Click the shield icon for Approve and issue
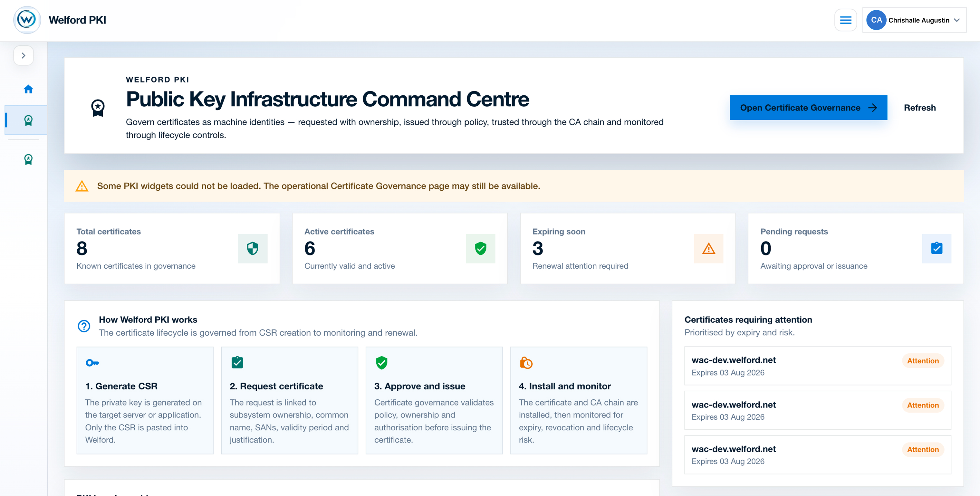 tap(381, 363)
